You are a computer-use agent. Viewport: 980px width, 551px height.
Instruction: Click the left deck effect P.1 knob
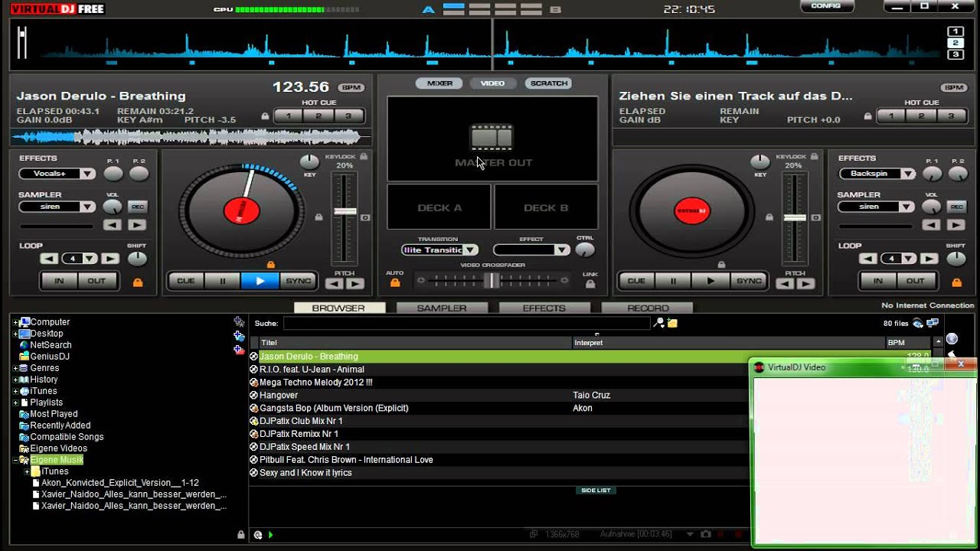113,174
